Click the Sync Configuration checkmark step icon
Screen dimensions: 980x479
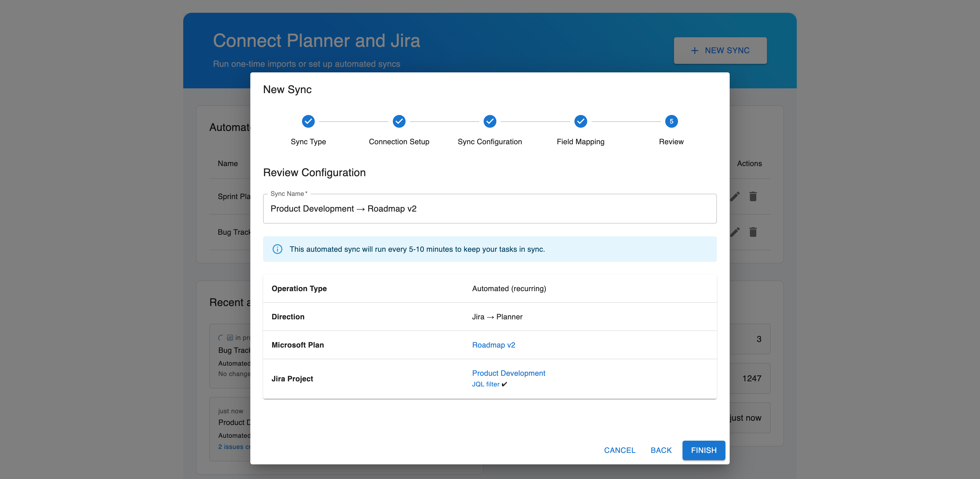click(490, 121)
